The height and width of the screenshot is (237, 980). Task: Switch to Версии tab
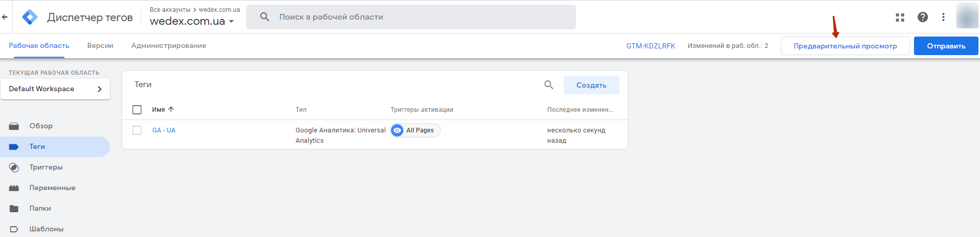[x=100, y=46]
